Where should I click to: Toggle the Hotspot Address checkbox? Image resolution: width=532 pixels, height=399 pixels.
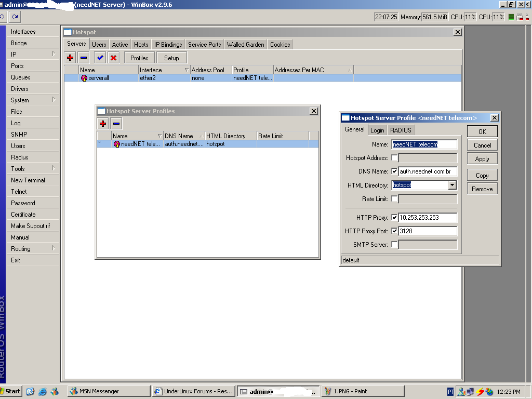pyautogui.click(x=394, y=158)
